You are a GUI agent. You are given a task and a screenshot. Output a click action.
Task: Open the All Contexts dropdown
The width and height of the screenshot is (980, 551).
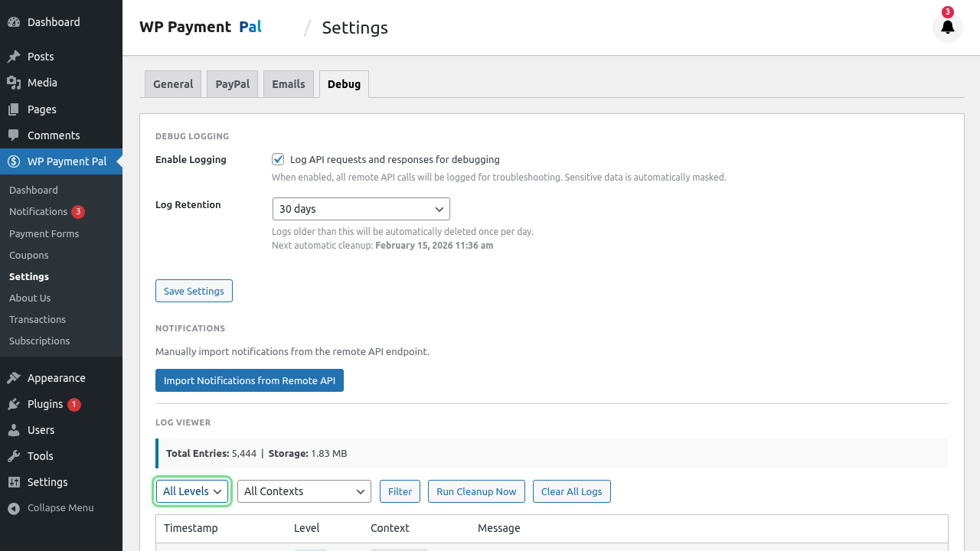tap(303, 491)
